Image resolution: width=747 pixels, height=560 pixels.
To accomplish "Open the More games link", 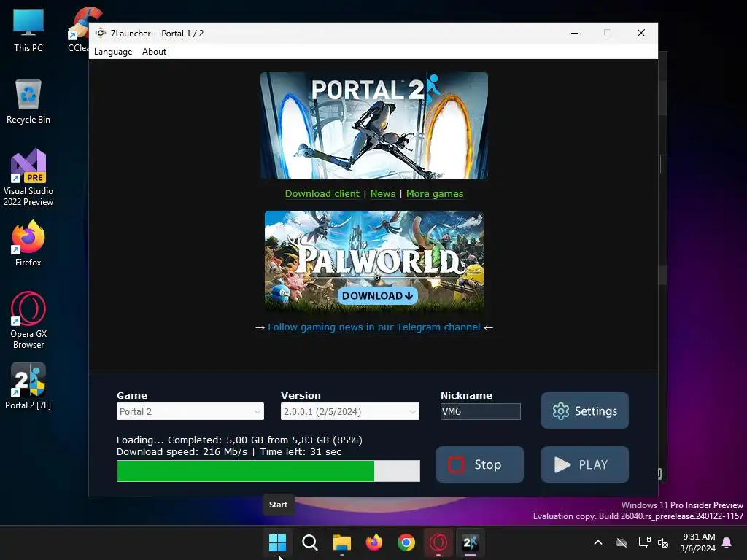I will point(435,193).
